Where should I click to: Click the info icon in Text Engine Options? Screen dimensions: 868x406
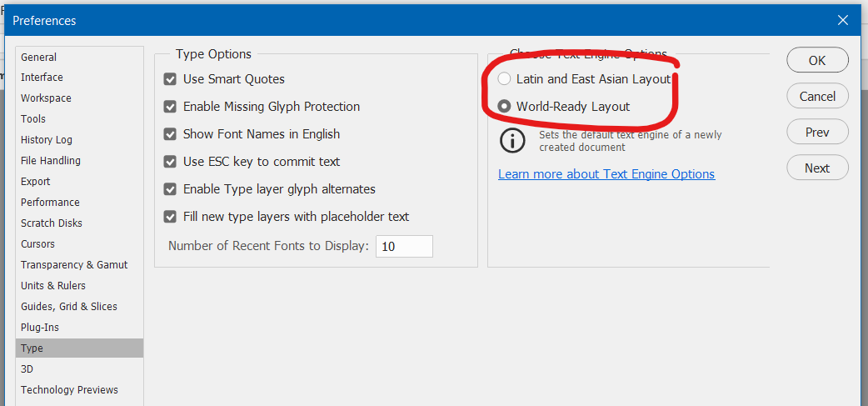[512, 140]
